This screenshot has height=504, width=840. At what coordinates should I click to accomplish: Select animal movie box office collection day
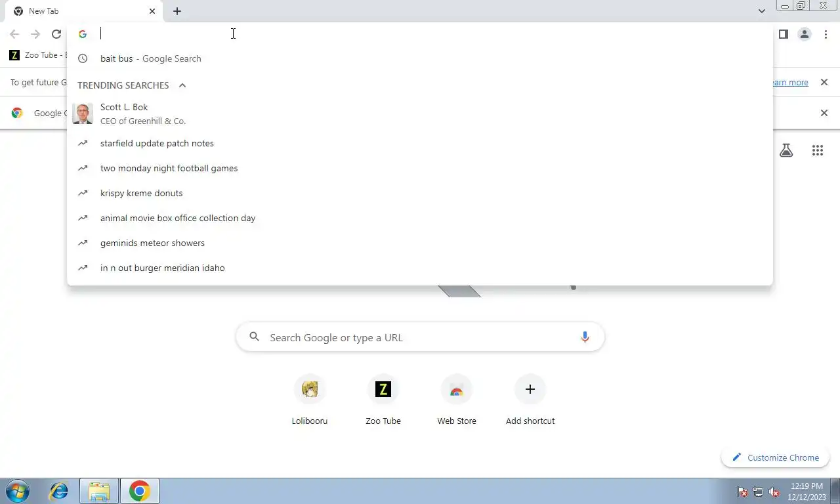tap(420, 218)
